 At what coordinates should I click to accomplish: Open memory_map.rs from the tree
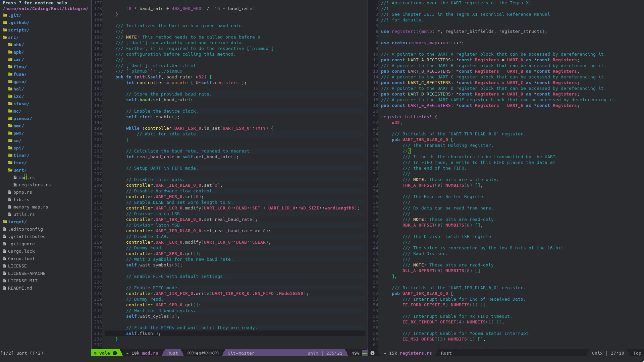(31, 207)
